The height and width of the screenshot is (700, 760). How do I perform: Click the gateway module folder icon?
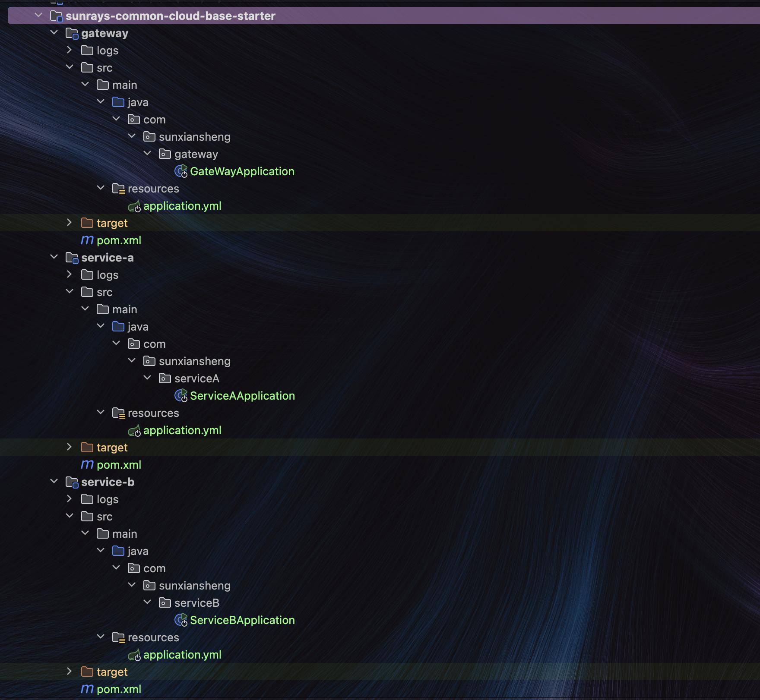coord(72,33)
